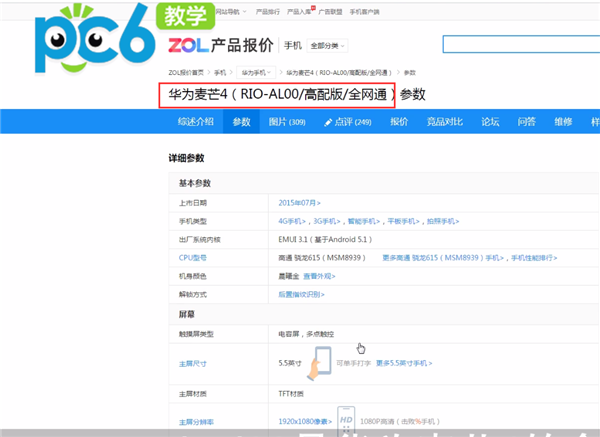Click the hand-holding-phone icon in 主屏尺寸 row
Screen dimensions: 600x437
[320, 363]
